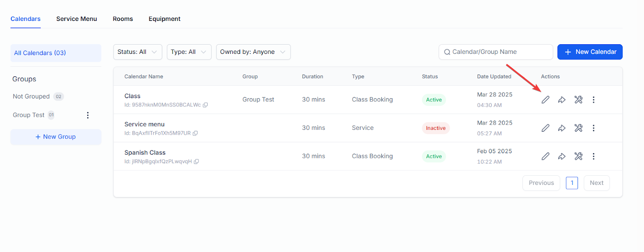The width and height of the screenshot is (644, 252).
Task: Open tools icon for Spanish Class
Action: [x=578, y=156]
